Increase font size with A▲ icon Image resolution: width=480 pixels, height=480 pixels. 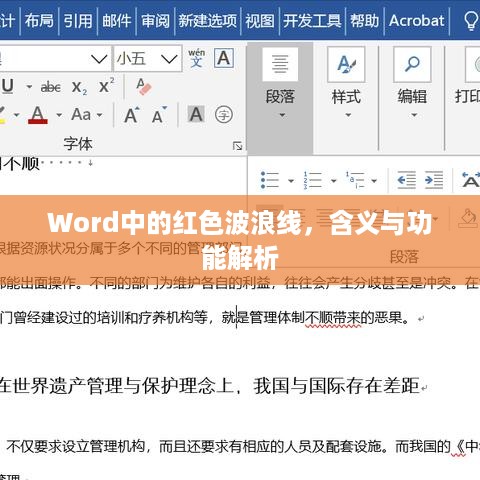pos(132,115)
